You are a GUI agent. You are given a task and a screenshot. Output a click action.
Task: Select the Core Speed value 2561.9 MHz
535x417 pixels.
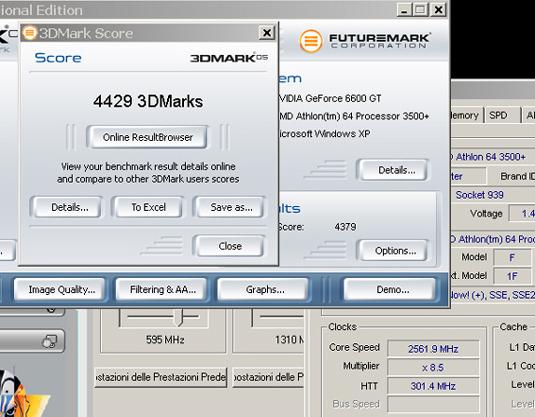coord(433,349)
